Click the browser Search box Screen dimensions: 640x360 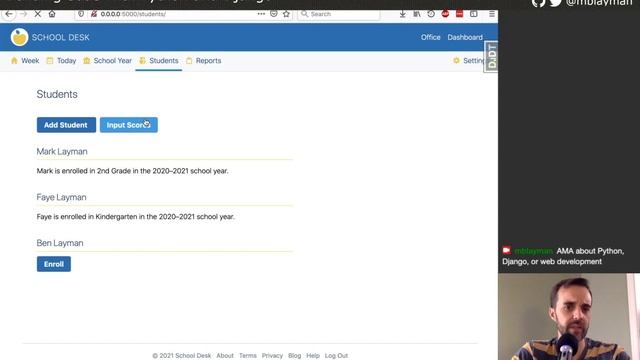(339, 14)
